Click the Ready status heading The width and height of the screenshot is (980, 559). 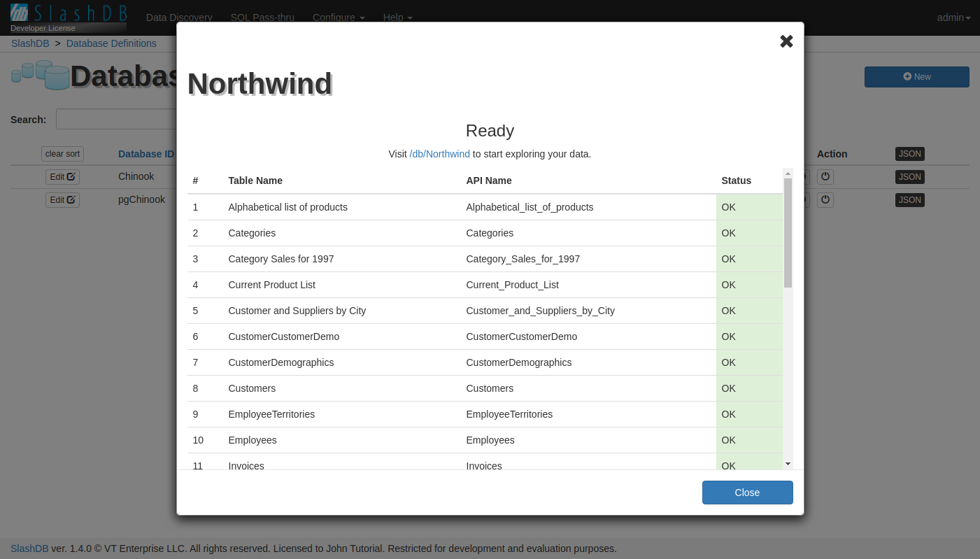490,131
